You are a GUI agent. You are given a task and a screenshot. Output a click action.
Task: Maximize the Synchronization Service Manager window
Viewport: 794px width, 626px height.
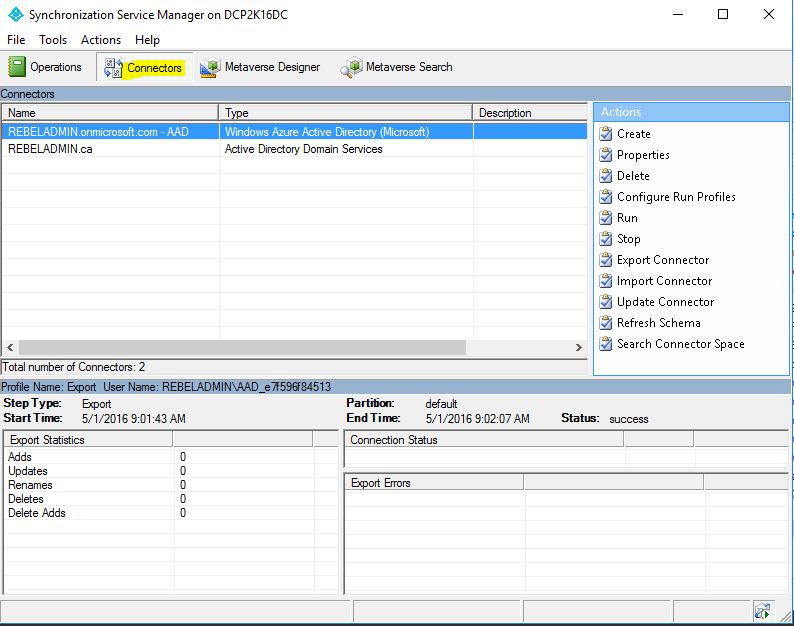click(723, 15)
